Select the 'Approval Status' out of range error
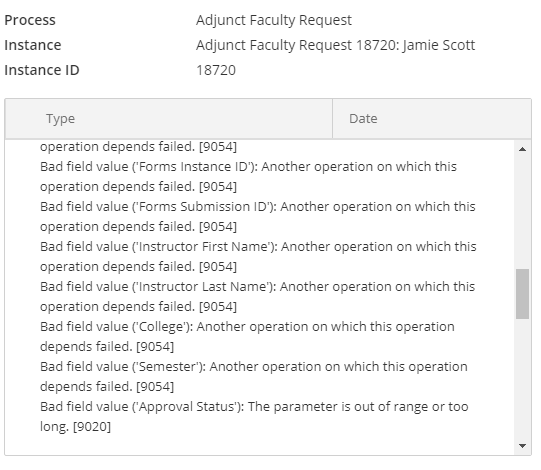The width and height of the screenshot is (541, 470). 254,417
